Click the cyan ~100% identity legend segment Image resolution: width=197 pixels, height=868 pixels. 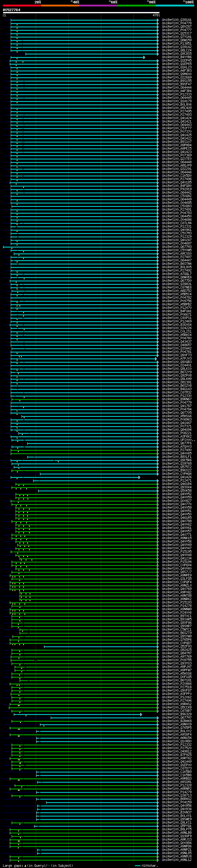[175, 6]
